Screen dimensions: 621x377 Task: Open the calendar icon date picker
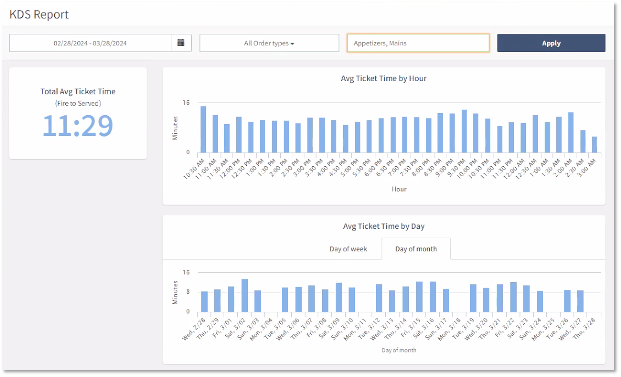181,43
